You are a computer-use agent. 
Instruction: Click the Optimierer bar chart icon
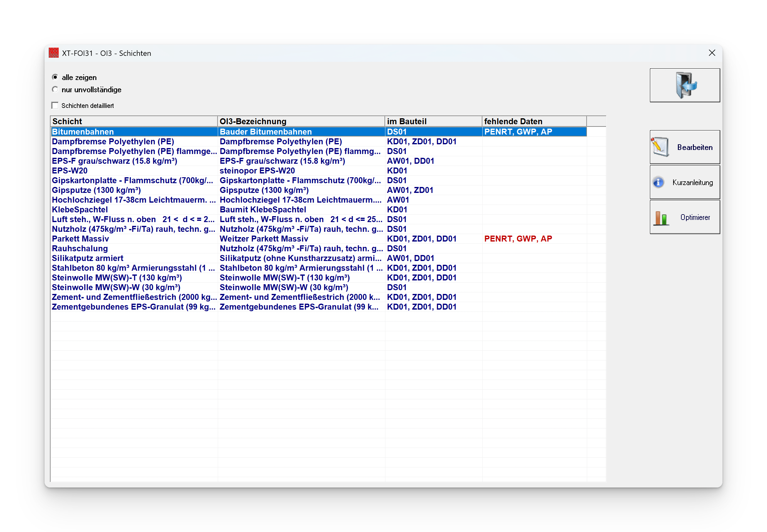pos(661,218)
